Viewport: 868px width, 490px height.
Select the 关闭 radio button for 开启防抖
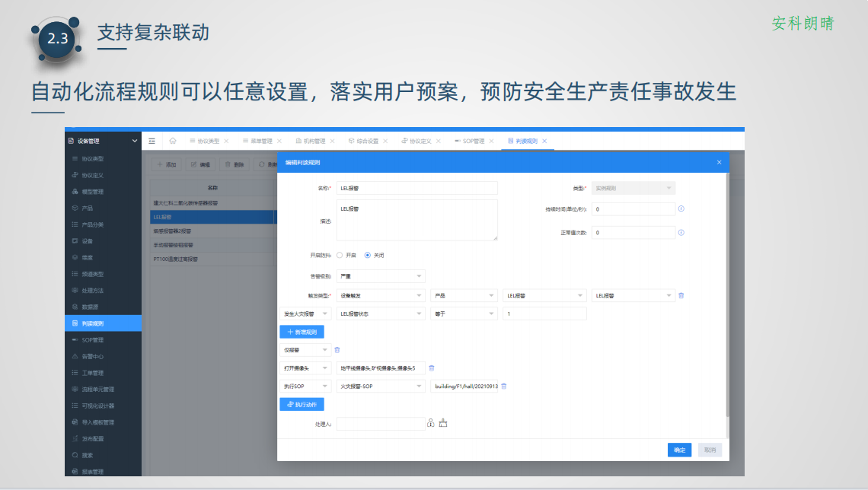point(368,256)
